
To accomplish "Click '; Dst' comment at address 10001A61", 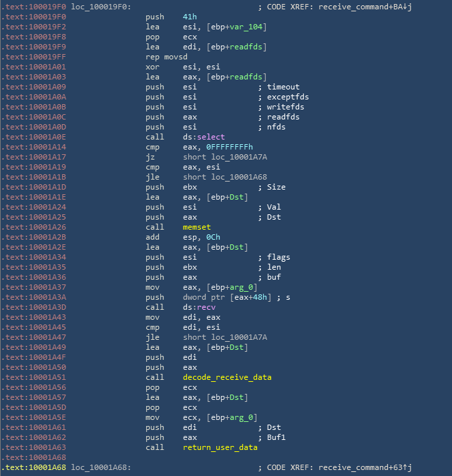I will (x=269, y=427).
